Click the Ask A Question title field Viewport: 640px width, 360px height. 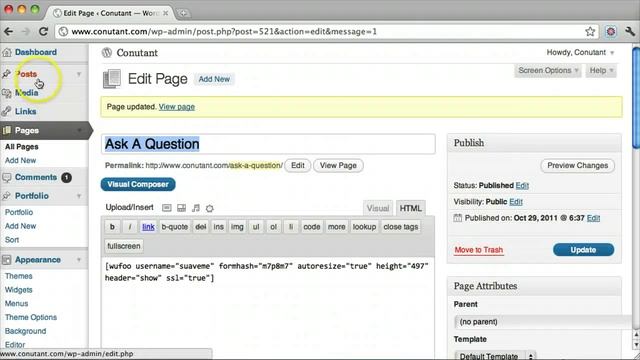[268, 144]
